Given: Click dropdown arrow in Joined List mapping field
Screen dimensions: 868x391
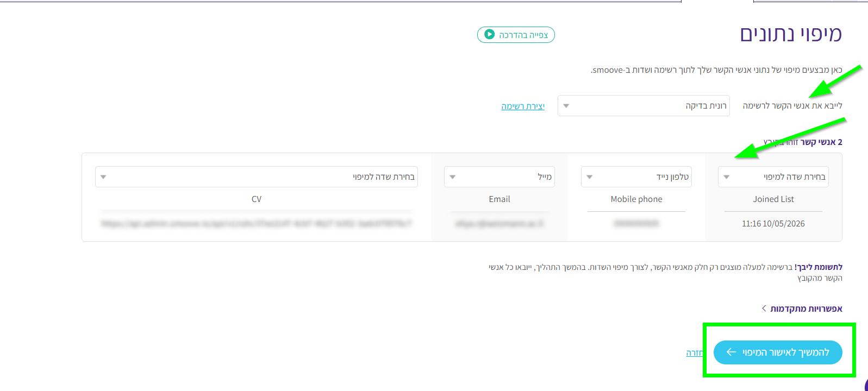Looking at the screenshot, I should [726, 177].
